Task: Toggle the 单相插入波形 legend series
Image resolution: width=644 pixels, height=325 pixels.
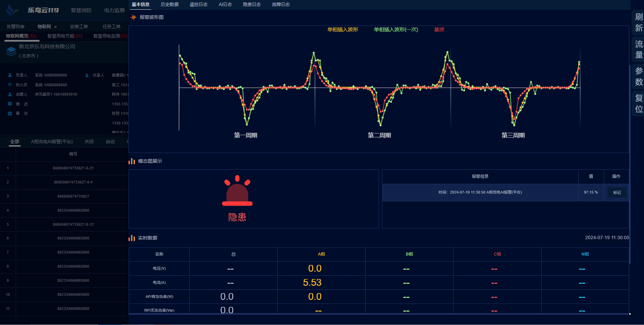Action: pyautogui.click(x=342, y=30)
